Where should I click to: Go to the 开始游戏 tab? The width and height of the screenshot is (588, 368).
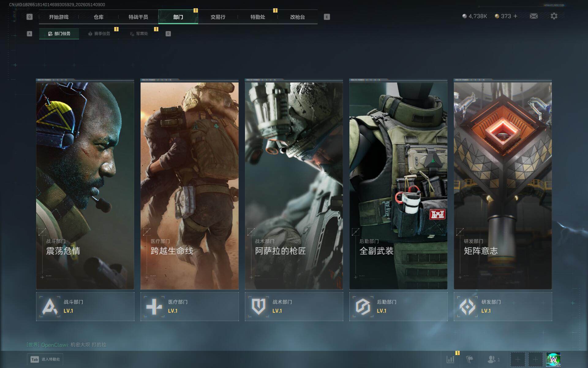point(59,17)
